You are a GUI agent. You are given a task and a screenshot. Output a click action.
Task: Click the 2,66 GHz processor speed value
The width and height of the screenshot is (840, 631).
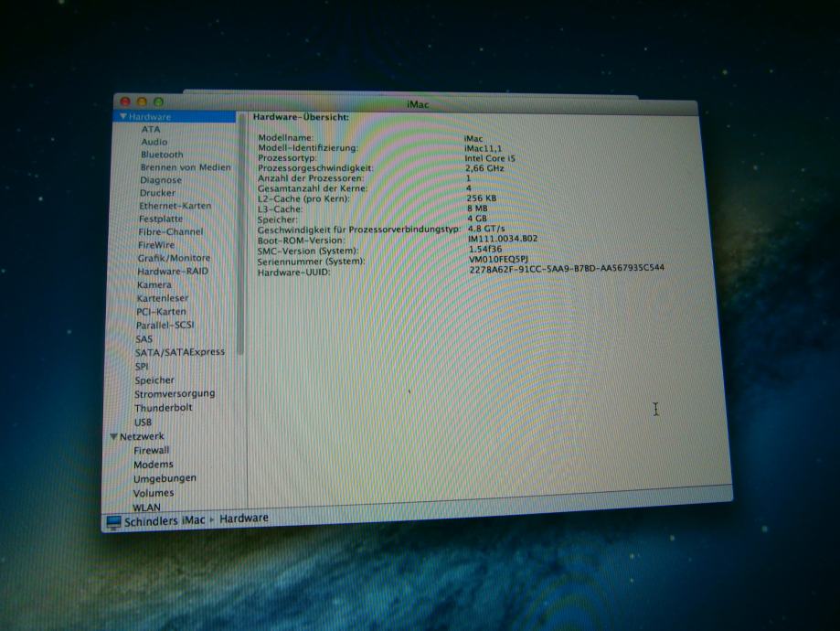484,168
